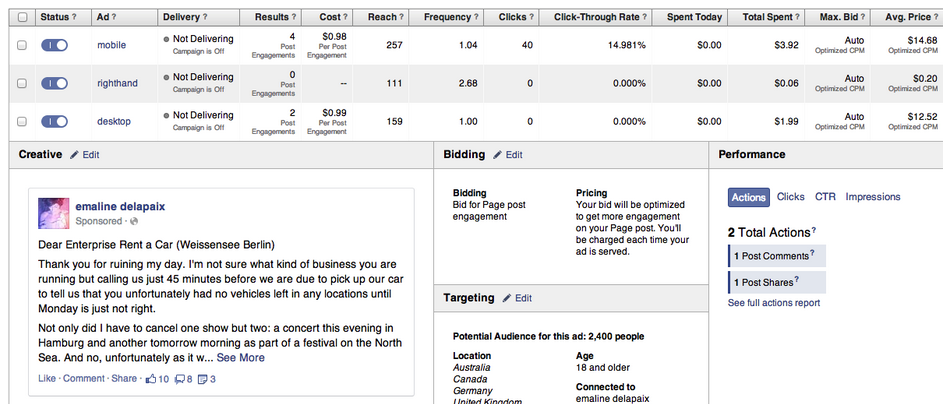Image resolution: width=949 pixels, height=405 pixels.
Task: Click the 1 Post Shares bar
Action: pyautogui.click(x=777, y=282)
